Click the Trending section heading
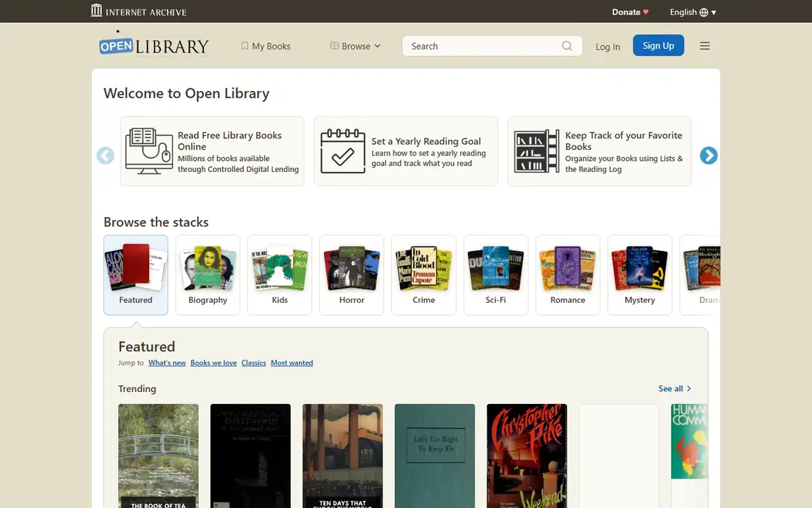The height and width of the screenshot is (508, 812). click(137, 388)
